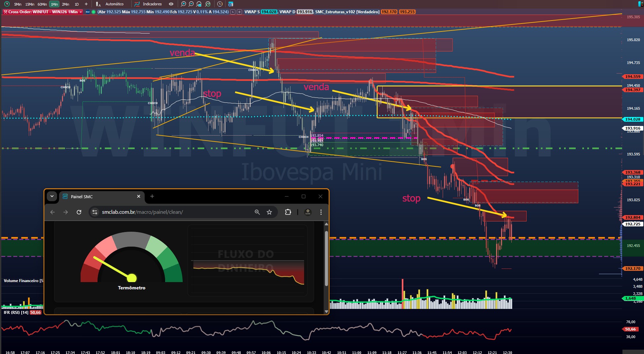Click the candlestick chart type icon
Screen dimensions: 644x354
[x=98, y=4]
